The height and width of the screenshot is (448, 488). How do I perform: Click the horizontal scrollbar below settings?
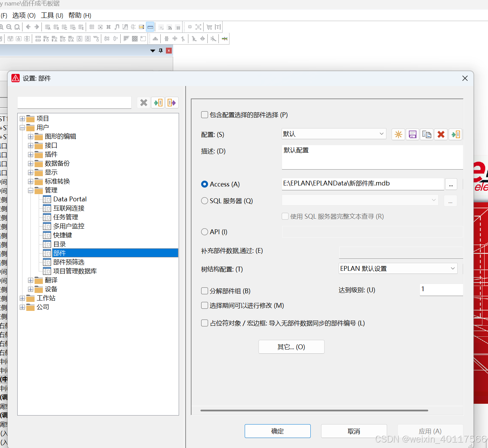[x=314, y=410]
